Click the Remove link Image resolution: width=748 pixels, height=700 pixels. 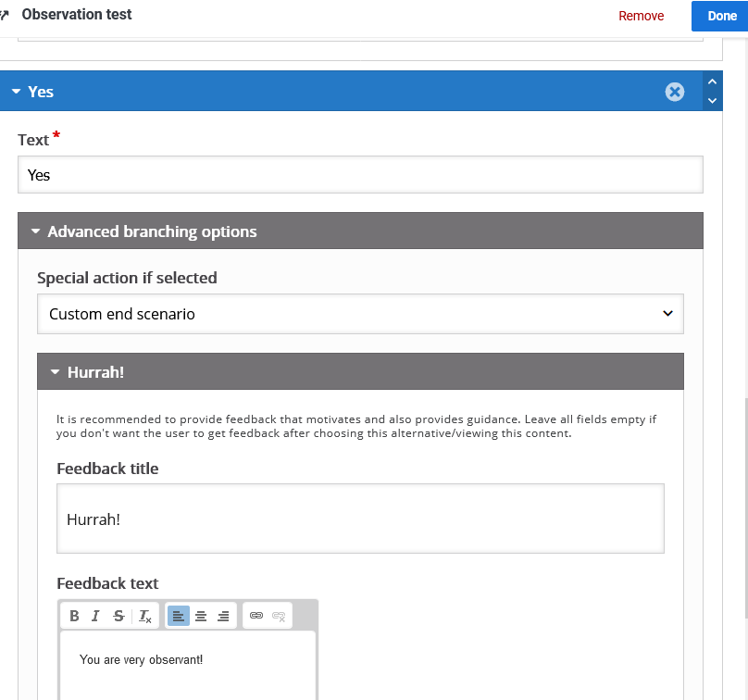point(641,16)
